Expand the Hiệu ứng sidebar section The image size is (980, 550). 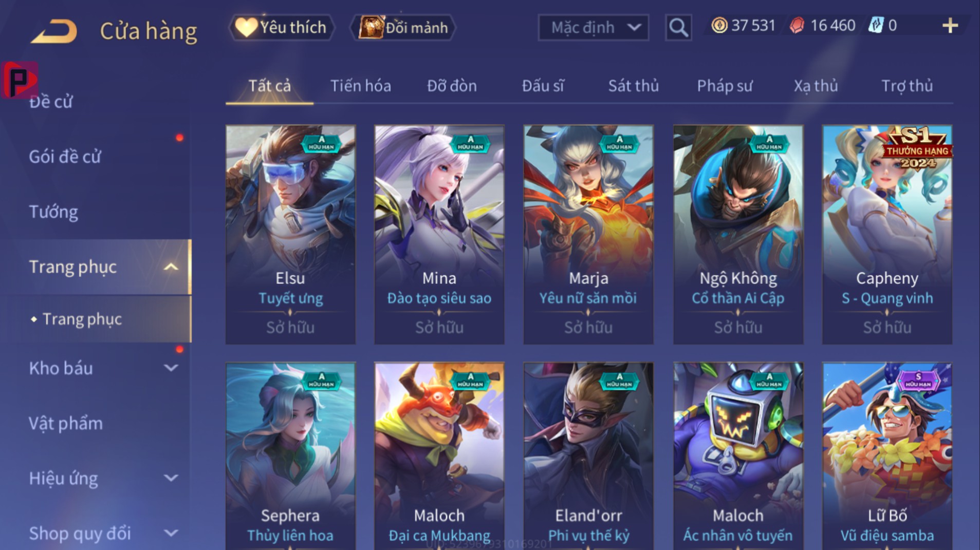[171, 478]
